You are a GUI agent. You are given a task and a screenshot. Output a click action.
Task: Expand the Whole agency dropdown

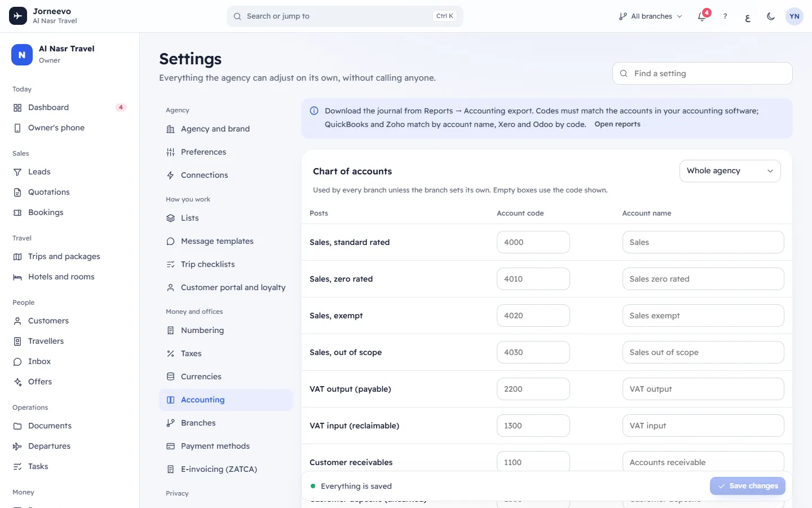point(730,170)
